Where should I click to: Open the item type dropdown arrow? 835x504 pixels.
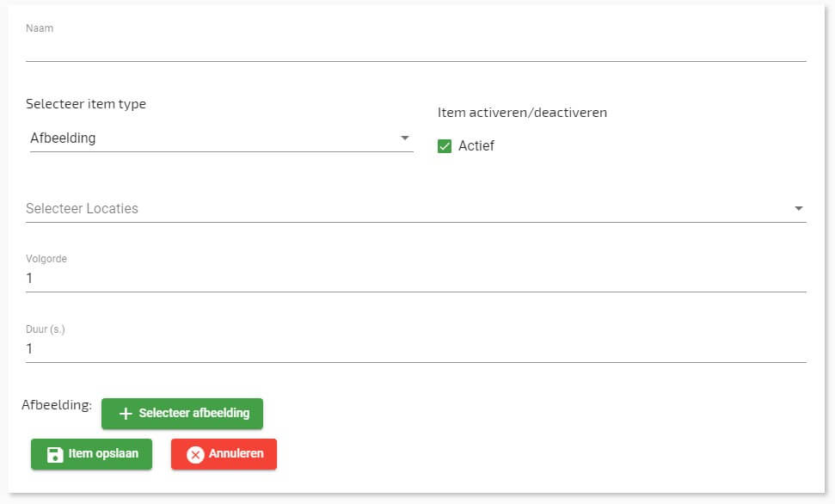405,138
